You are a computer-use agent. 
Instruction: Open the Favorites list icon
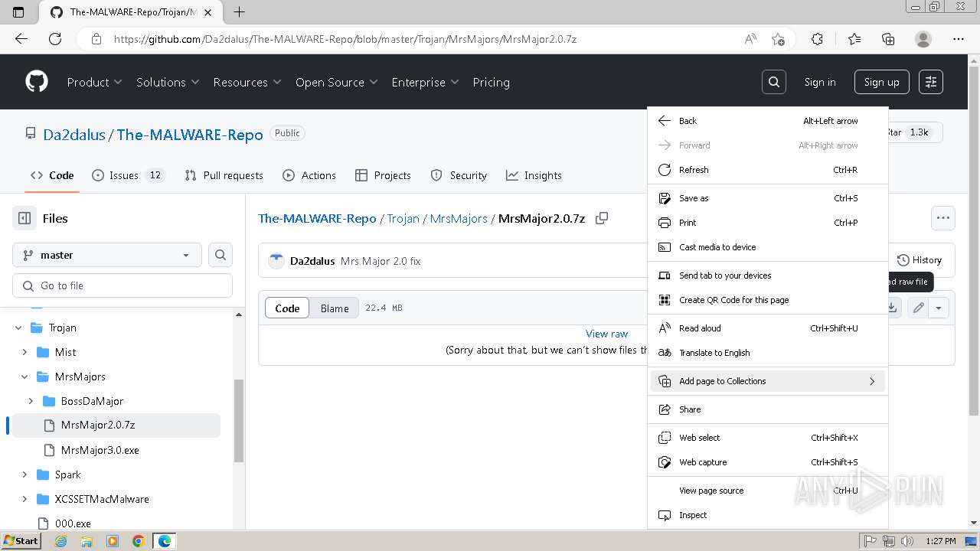click(x=854, y=39)
